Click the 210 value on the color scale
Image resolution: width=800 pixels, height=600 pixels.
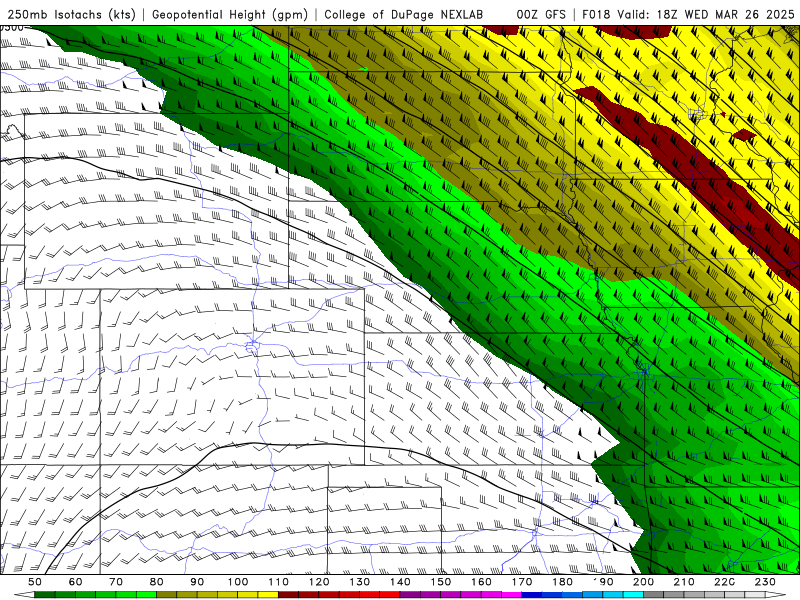tap(684, 582)
